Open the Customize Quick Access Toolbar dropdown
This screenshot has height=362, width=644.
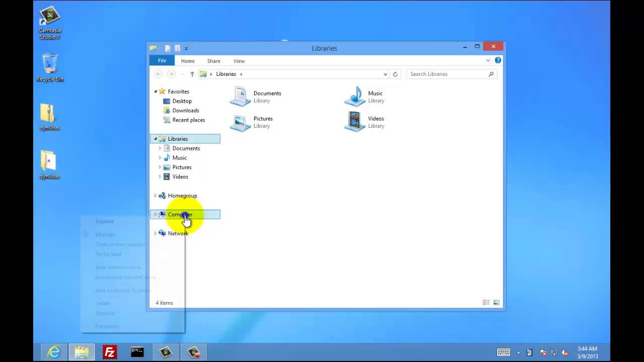[186, 49]
